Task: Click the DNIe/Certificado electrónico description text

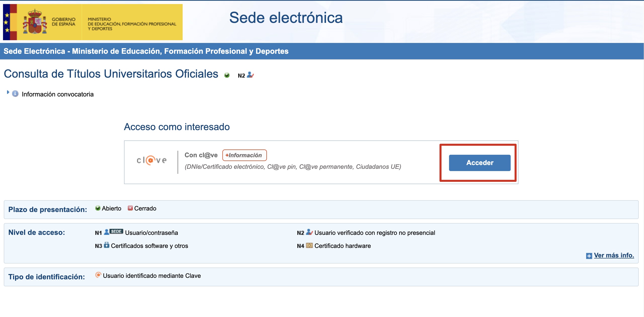Action: [x=293, y=167]
